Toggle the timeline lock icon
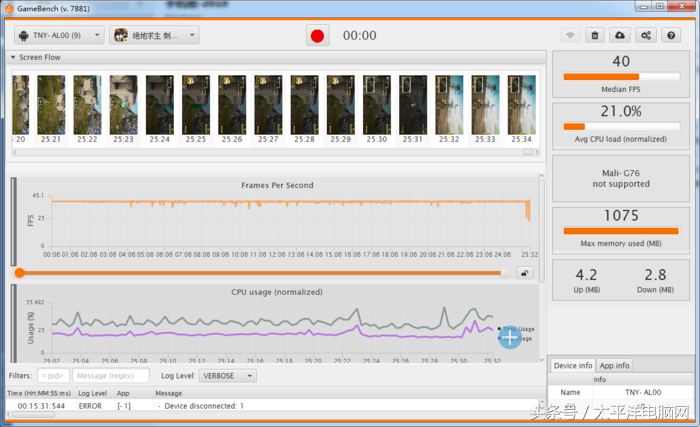 click(x=524, y=272)
